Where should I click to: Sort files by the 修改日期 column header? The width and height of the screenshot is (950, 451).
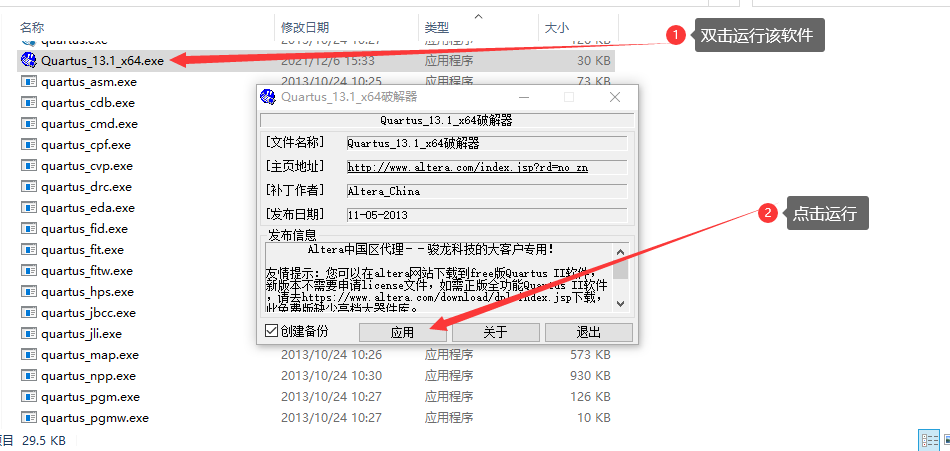(x=305, y=27)
